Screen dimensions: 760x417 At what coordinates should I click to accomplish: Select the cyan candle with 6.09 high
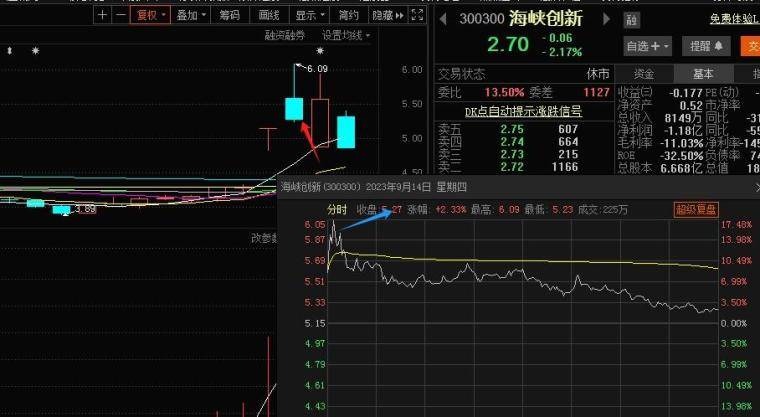click(294, 109)
